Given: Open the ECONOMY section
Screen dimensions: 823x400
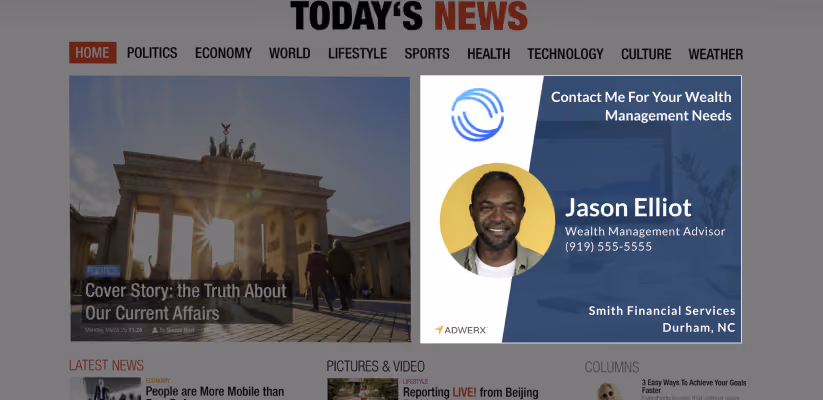Looking at the screenshot, I should 224,53.
